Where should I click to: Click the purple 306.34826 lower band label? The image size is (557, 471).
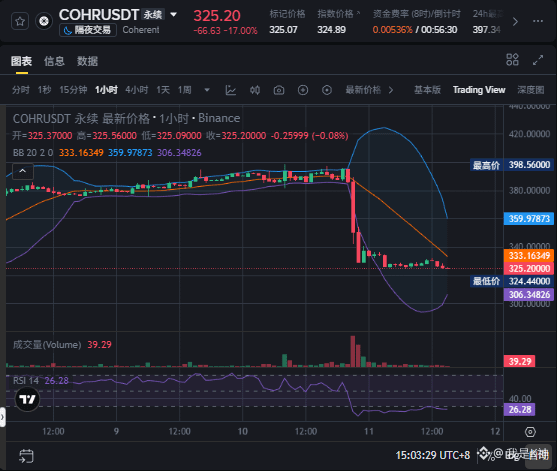click(529, 294)
